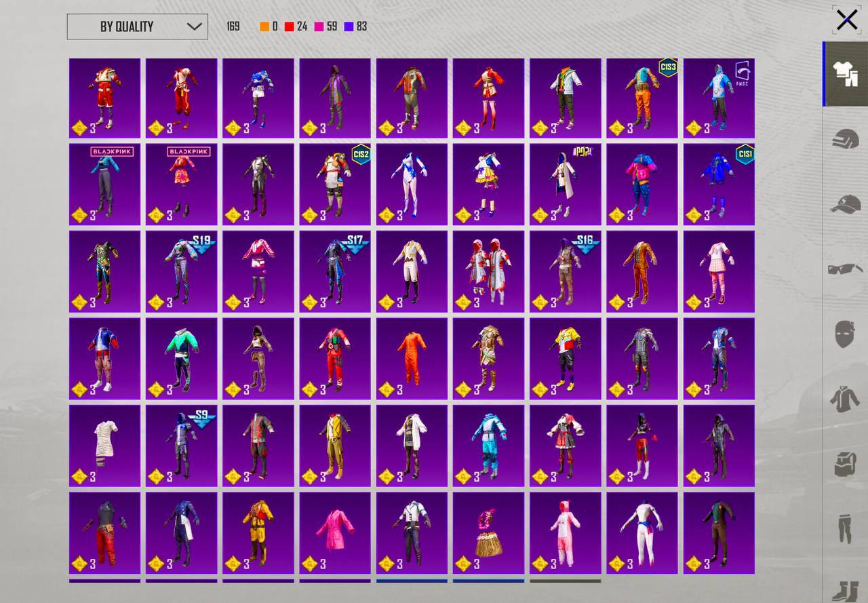Select the PMGC hoodie outfit
Viewport: 868px width, 603px height.
tap(719, 98)
